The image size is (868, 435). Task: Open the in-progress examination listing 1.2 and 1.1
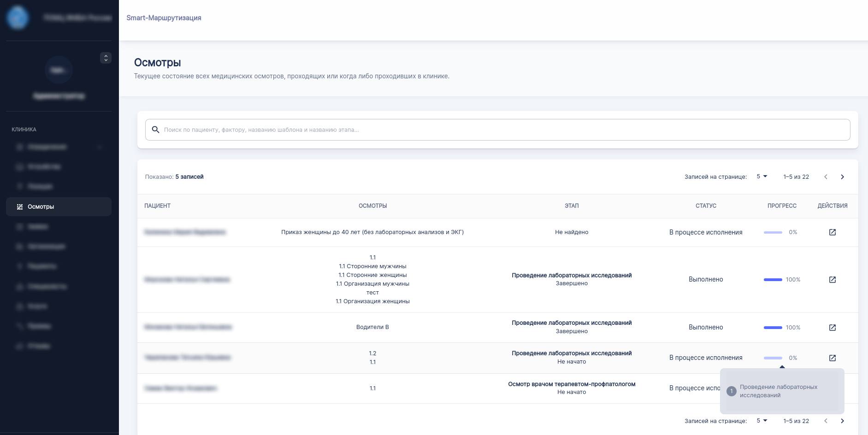(x=832, y=358)
